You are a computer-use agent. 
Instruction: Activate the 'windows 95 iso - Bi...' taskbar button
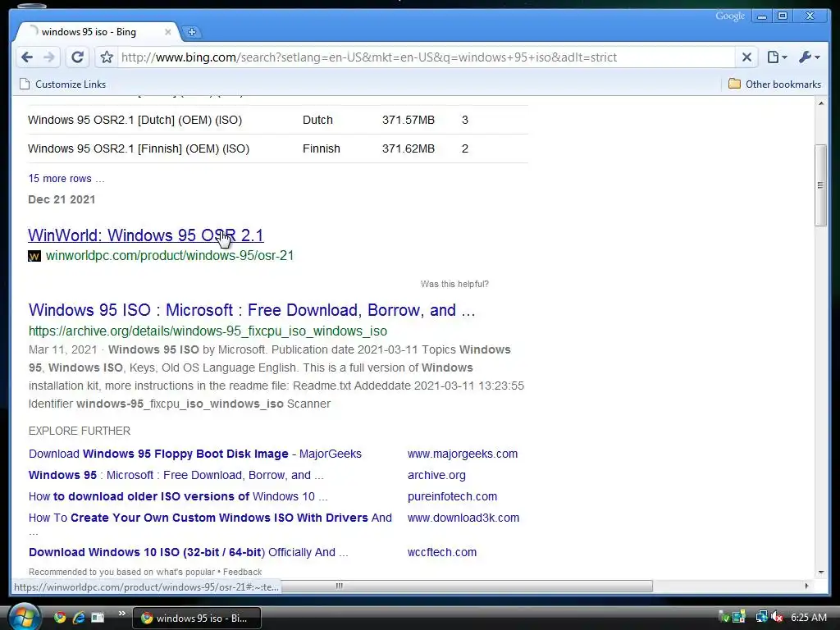197,619
